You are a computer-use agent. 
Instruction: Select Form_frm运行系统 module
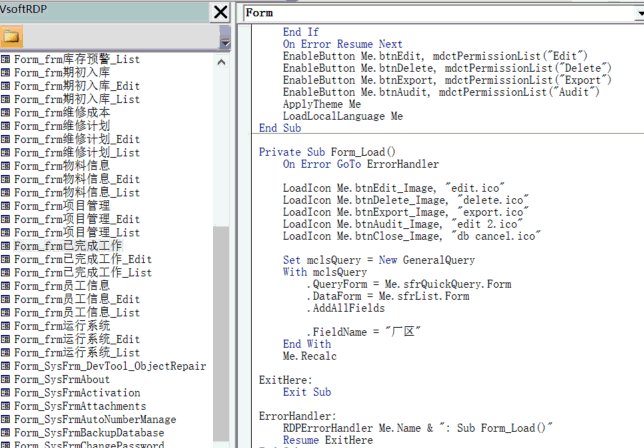62,326
